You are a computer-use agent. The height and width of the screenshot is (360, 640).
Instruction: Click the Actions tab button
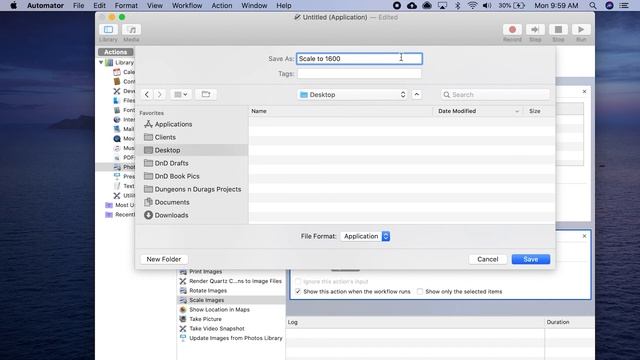(116, 52)
